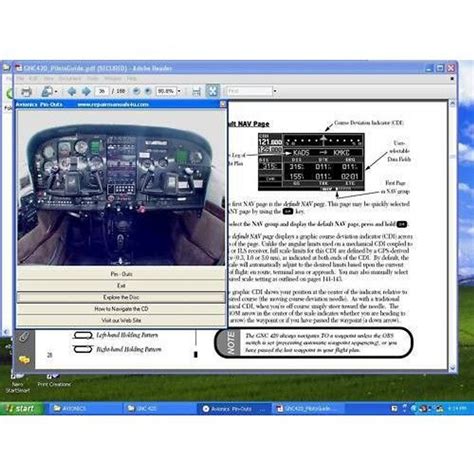Viewport: 474px width, 474px height.
Task: Click the zoom in round button
Action: pos(148,91)
